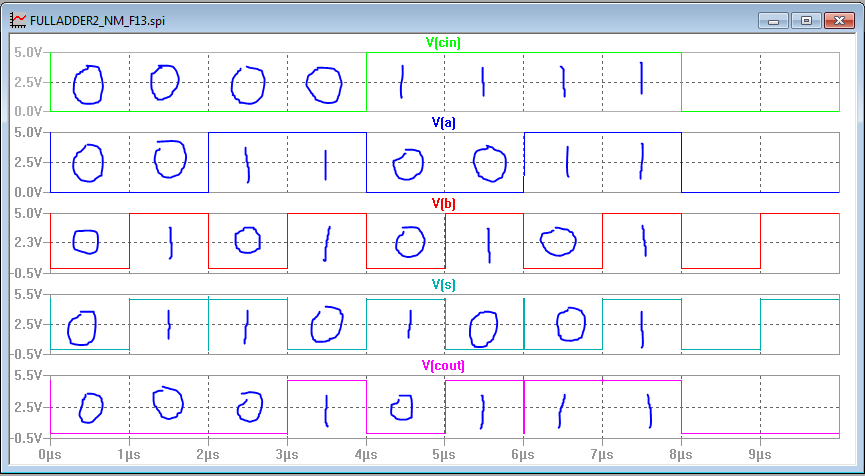Select the 9µs time axis label

761,454
